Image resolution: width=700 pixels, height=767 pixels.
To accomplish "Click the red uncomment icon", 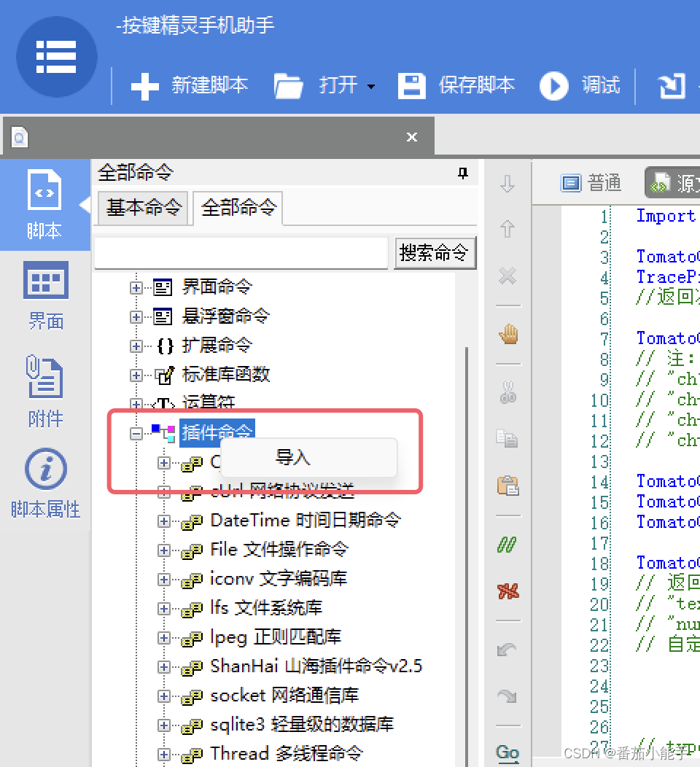I will coord(507,591).
